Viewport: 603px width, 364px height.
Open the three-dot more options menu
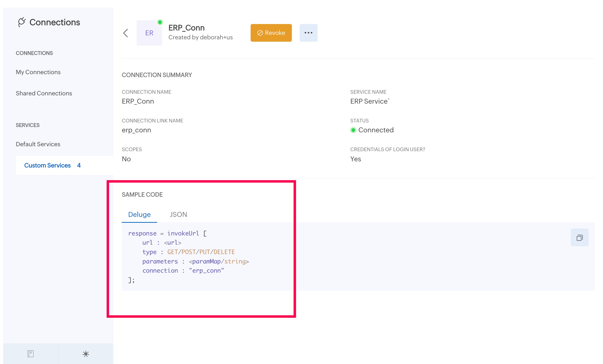point(308,33)
